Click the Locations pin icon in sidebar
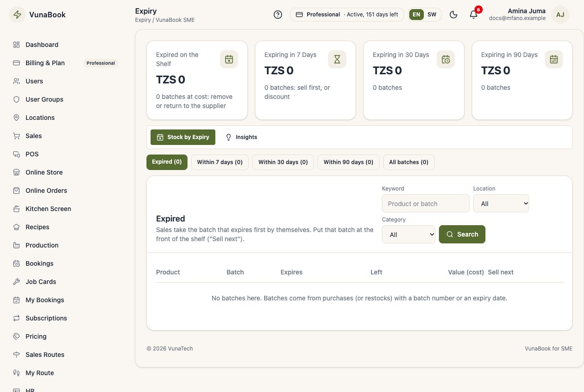Screen dimensions: 584x392 [x=16, y=118]
